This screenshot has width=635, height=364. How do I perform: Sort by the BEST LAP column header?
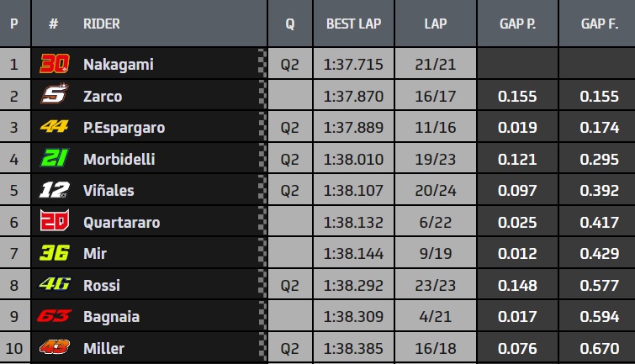[x=354, y=24]
